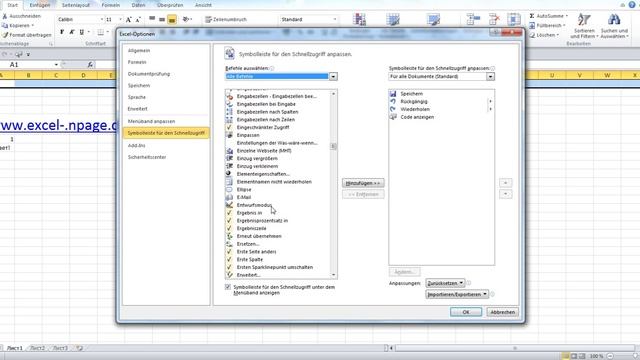
Task: Click the excel-npage hyperlink in worksheet
Action: pyautogui.click(x=58, y=125)
